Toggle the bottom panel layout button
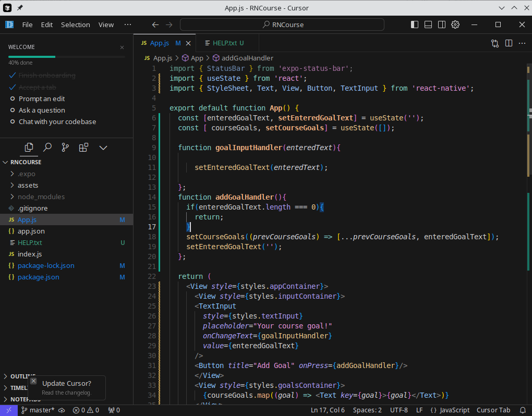The width and height of the screenshot is (532, 416). 428,25
